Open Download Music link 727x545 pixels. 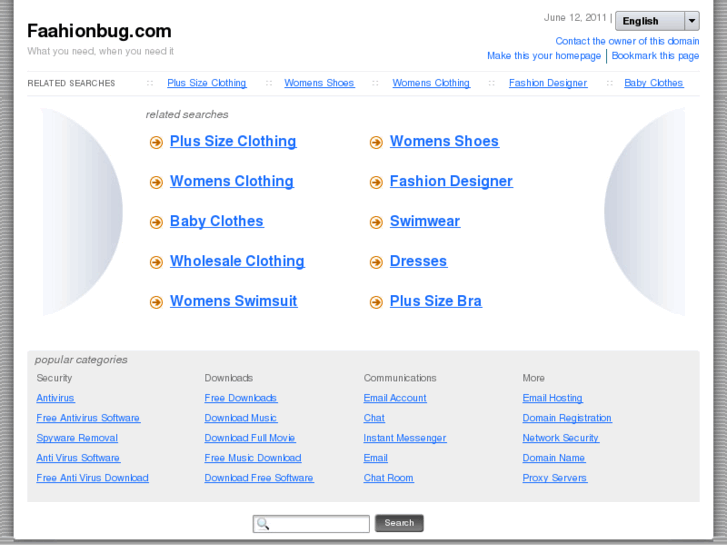(x=241, y=418)
